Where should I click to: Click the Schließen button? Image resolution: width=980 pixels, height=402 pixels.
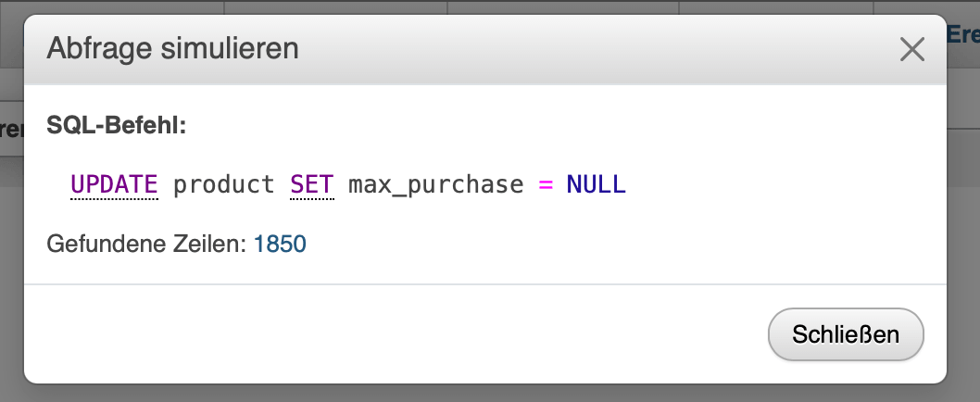point(846,333)
